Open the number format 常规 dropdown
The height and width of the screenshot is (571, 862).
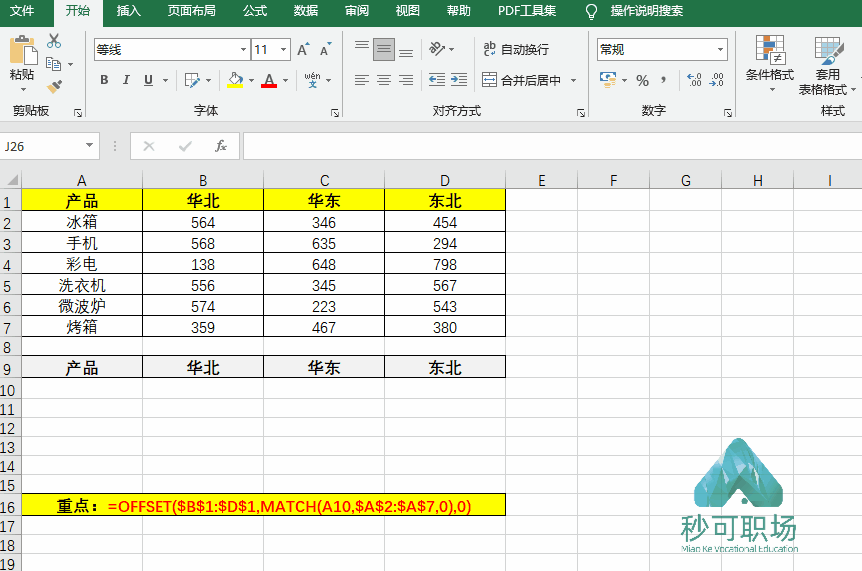click(x=720, y=49)
